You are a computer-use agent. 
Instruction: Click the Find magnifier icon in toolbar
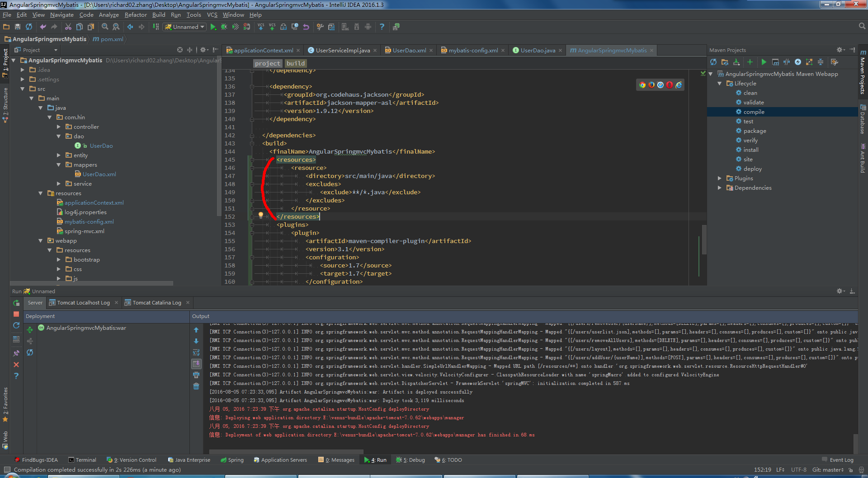pyautogui.click(x=105, y=27)
